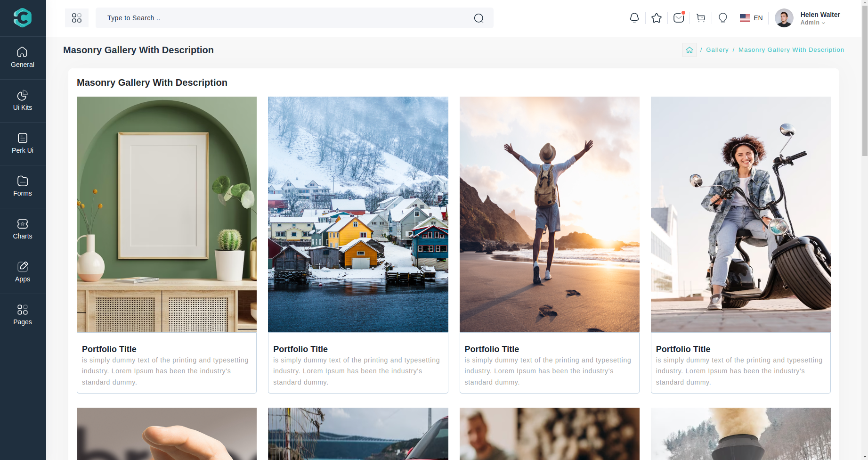The image size is (868, 460).
Task: Click Portfolio Title under scooter image
Action: [683, 349]
